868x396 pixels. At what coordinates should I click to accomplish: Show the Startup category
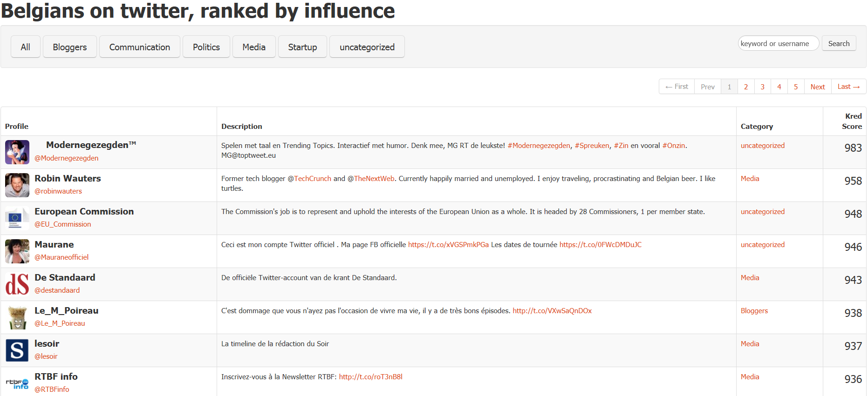click(302, 47)
